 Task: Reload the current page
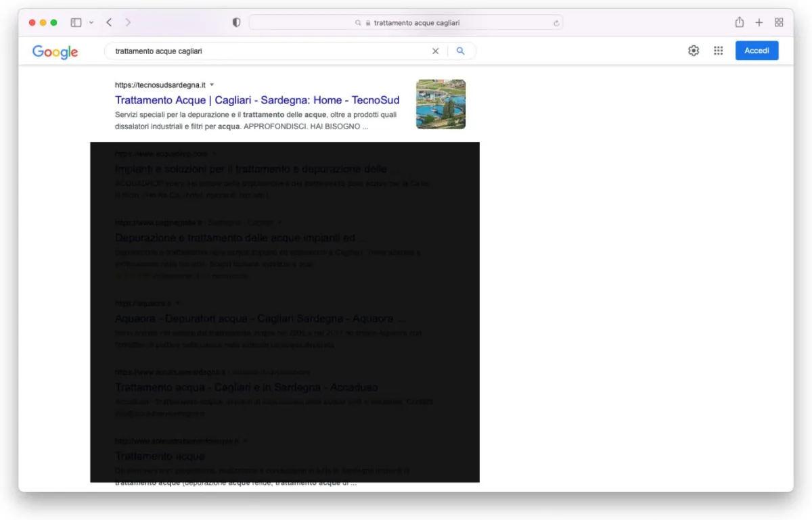click(556, 22)
